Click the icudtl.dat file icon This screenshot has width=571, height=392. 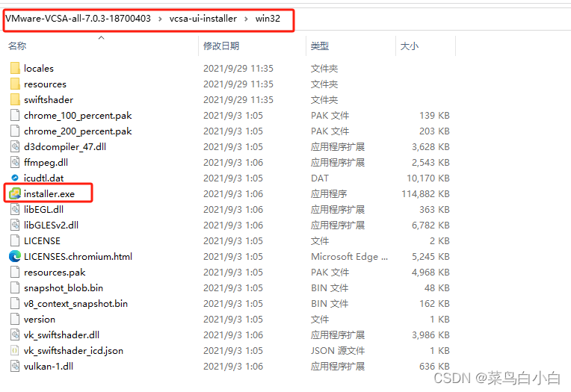15,178
